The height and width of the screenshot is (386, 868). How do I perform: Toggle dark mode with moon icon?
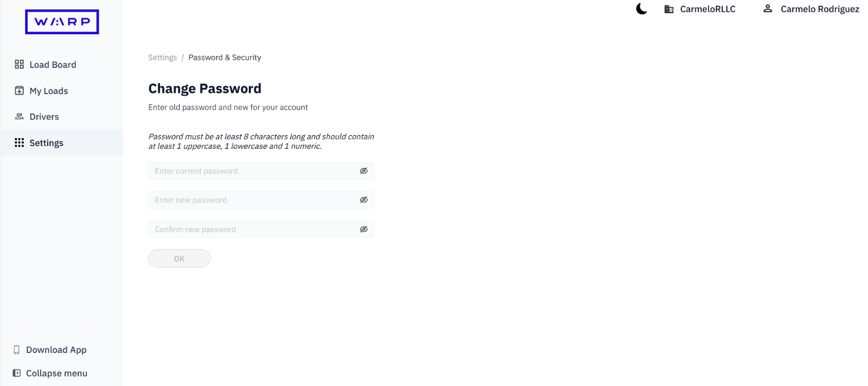(x=642, y=9)
